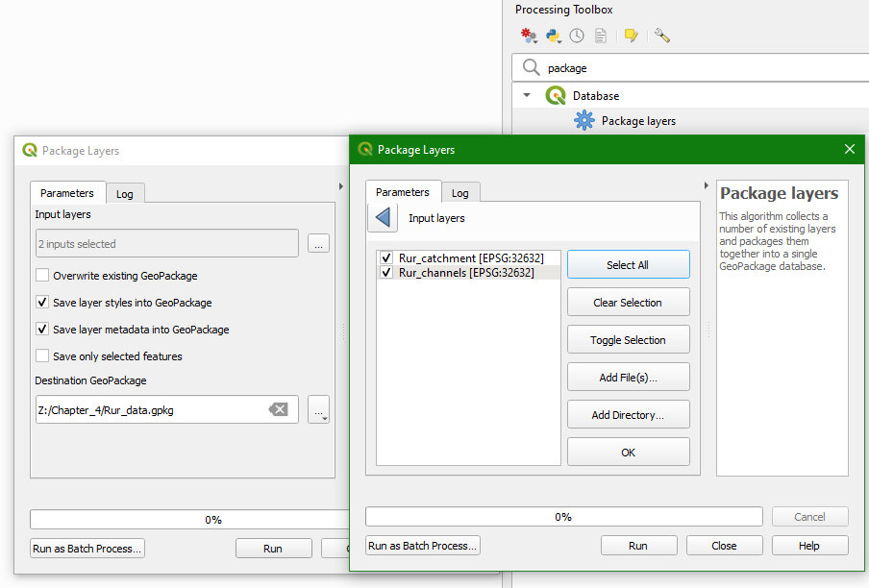Toggle the Rur_catchment layer checkbox
Screen dimensions: 869x588
(386, 258)
